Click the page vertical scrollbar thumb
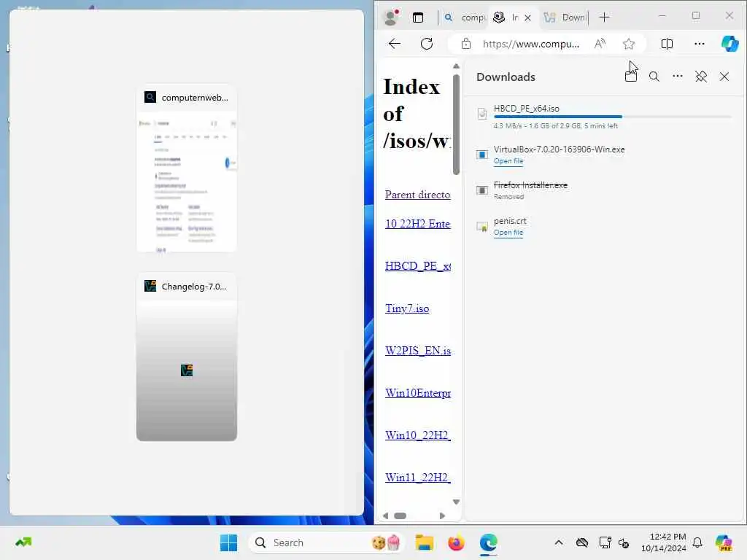The image size is (747, 560). 456,125
